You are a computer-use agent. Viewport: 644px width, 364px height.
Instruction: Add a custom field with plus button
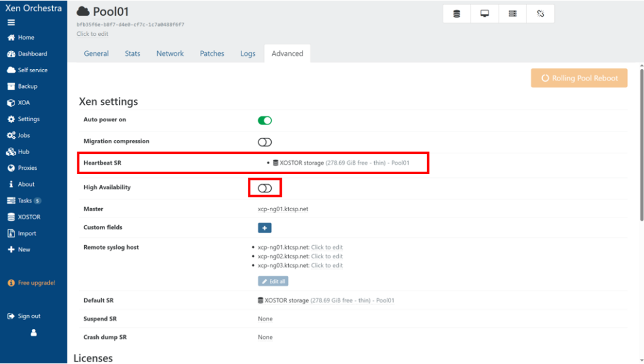click(265, 228)
